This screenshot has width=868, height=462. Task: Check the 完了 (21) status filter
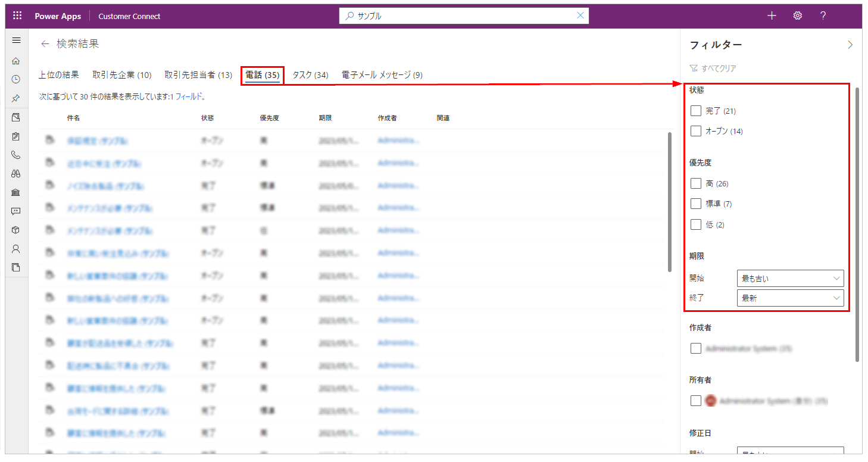(696, 111)
